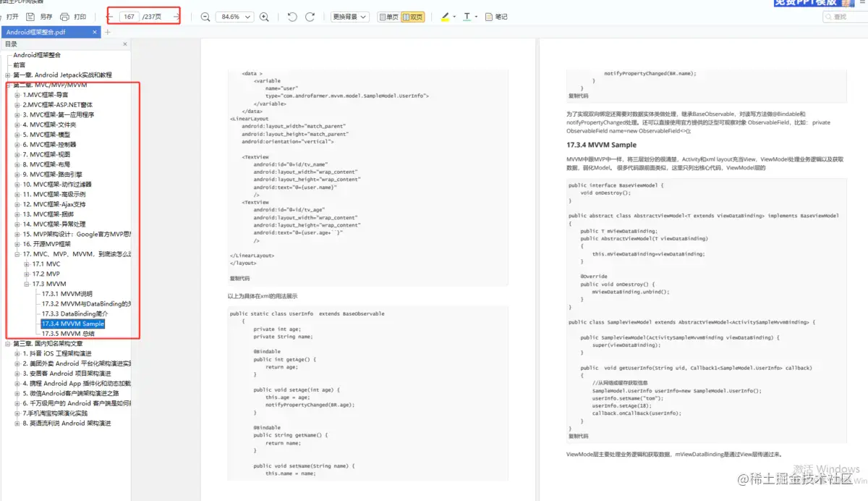Select 1. 抖音 iOS 工程架构演进

(x=57, y=353)
